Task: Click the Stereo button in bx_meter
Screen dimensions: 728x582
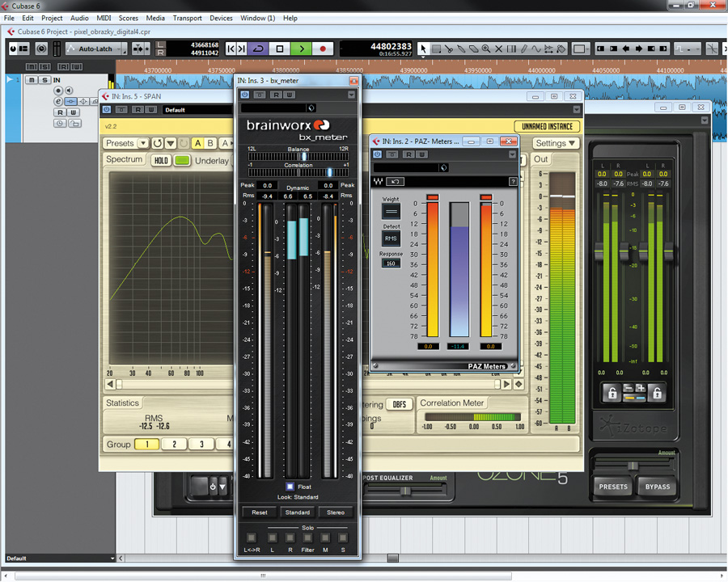Action: 336,512
